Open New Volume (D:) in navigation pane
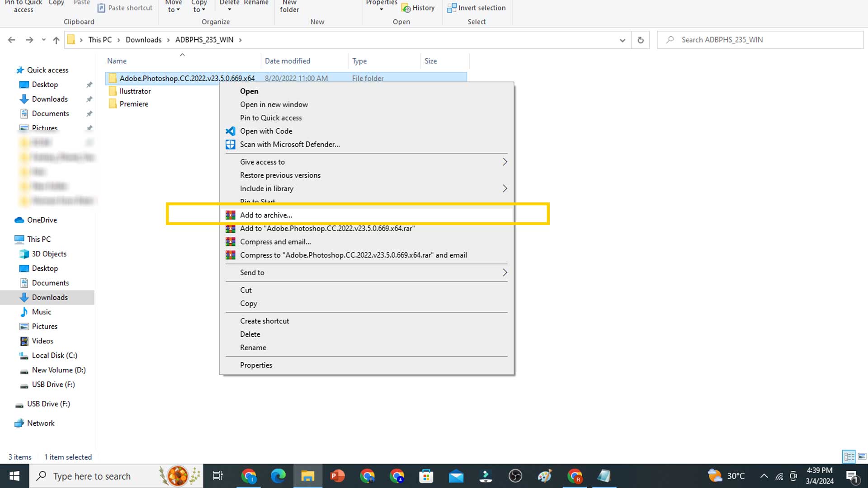 point(59,370)
